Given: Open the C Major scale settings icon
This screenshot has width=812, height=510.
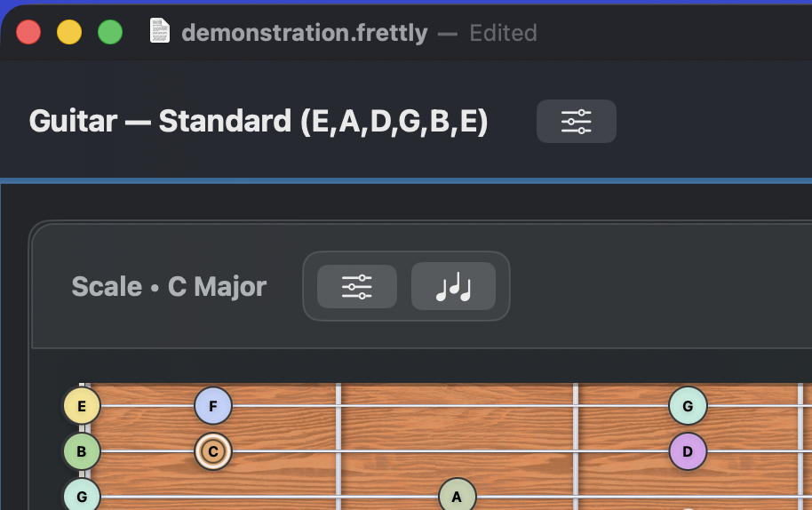Looking at the screenshot, I should (357, 286).
